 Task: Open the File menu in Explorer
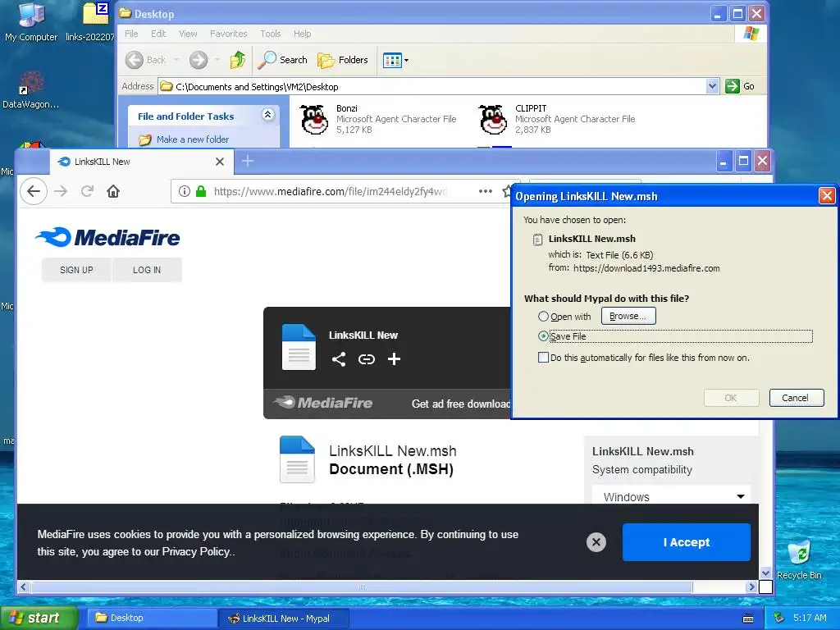pyautogui.click(x=131, y=34)
